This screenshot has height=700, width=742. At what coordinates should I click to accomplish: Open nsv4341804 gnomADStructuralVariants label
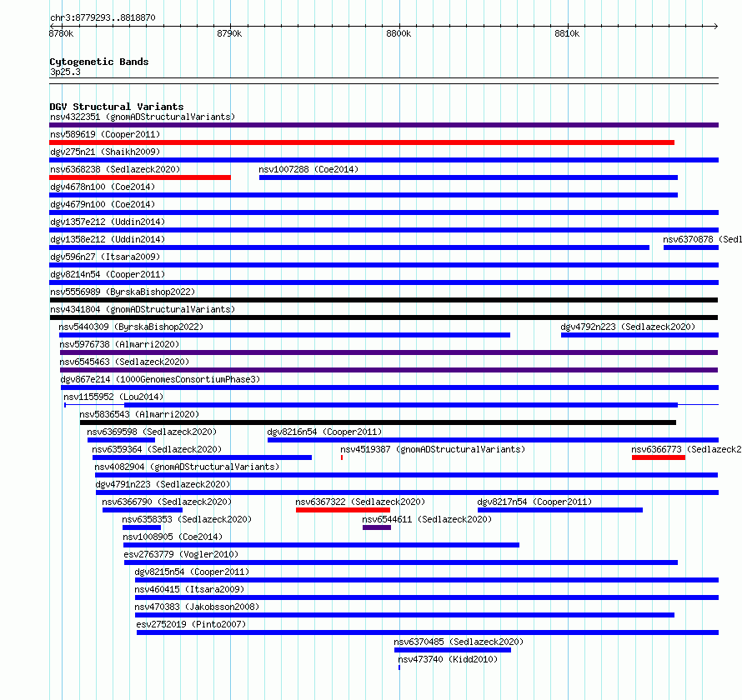(143, 309)
